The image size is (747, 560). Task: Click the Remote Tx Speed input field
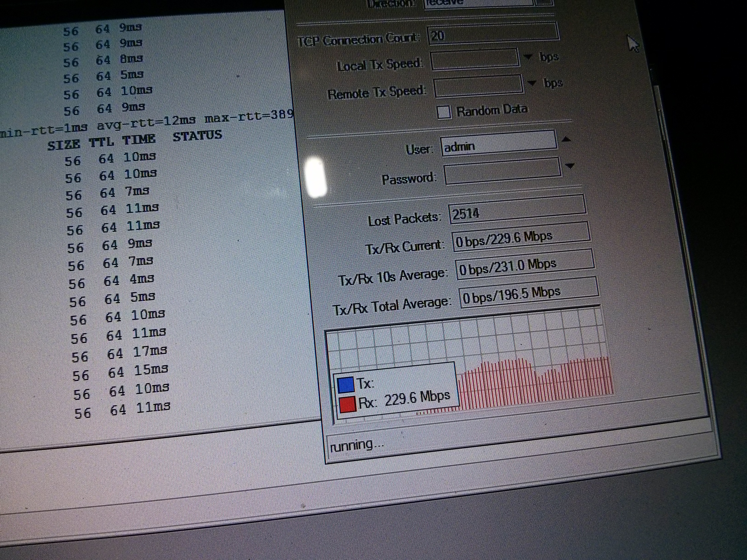(x=479, y=86)
